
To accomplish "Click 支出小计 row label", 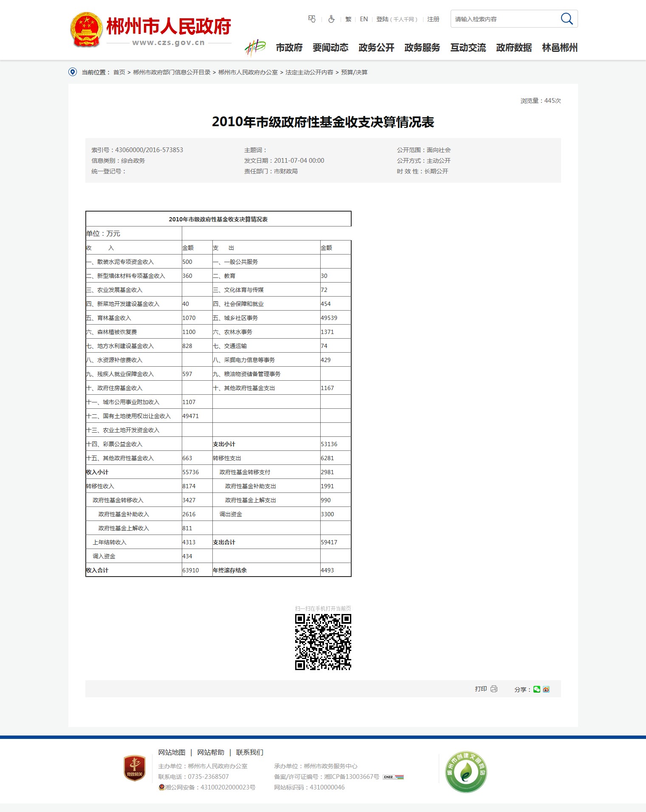I will 224,444.
